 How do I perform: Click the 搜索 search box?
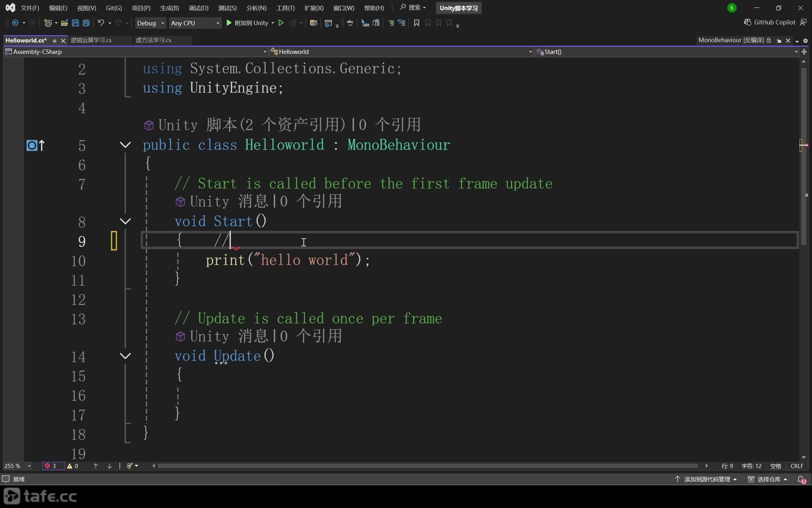(x=413, y=7)
